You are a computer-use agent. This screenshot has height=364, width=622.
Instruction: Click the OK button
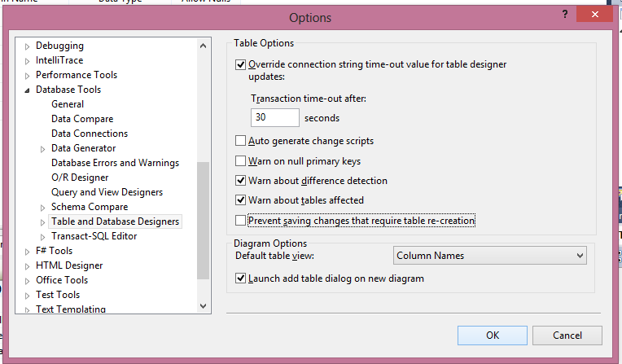pos(493,335)
